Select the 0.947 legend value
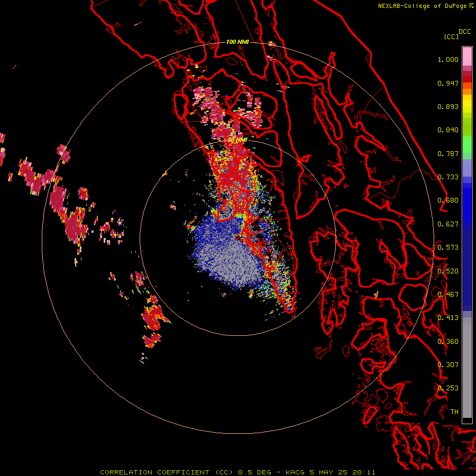This screenshot has width=476, height=476. pos(448,83)
